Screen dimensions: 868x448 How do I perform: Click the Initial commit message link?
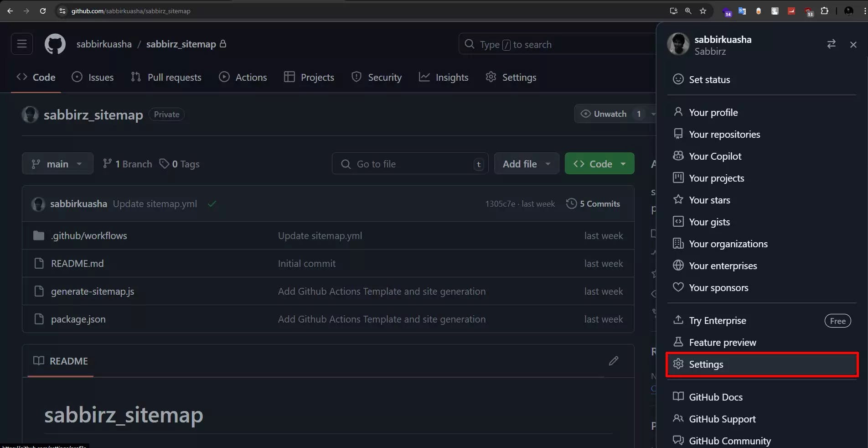tap(307, 264)
